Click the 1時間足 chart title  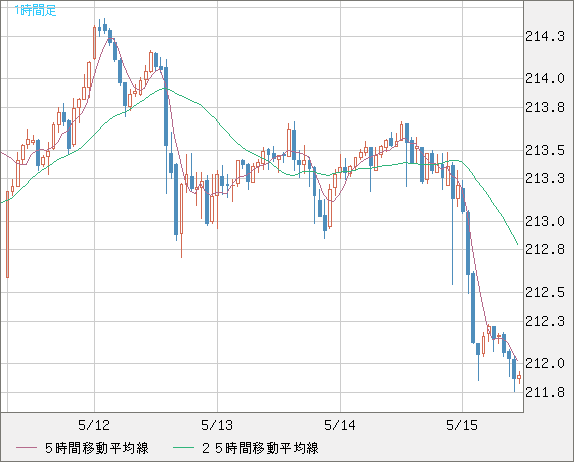[x=36, y=10]
